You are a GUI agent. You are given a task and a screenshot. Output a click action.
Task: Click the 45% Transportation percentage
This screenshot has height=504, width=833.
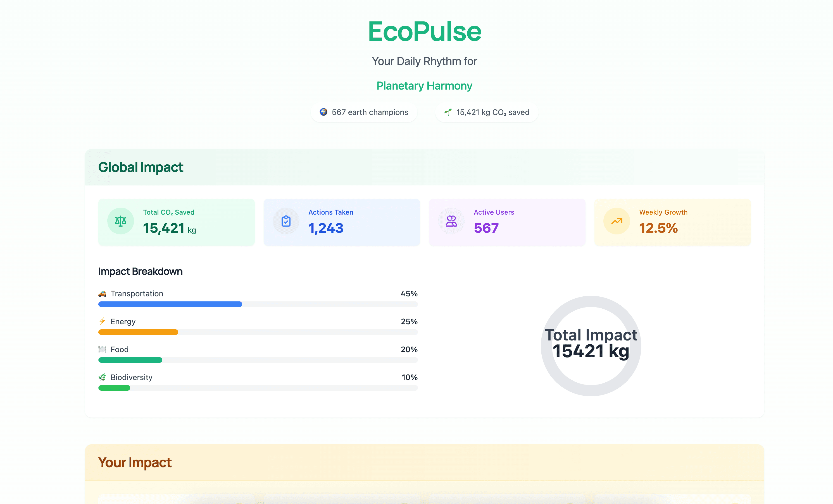[x=409, y=294]
